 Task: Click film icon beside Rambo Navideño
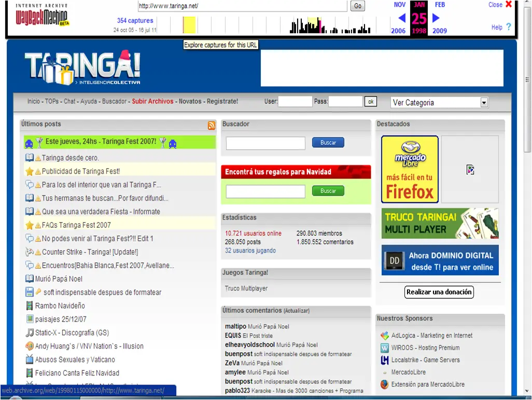pos(30,306)
